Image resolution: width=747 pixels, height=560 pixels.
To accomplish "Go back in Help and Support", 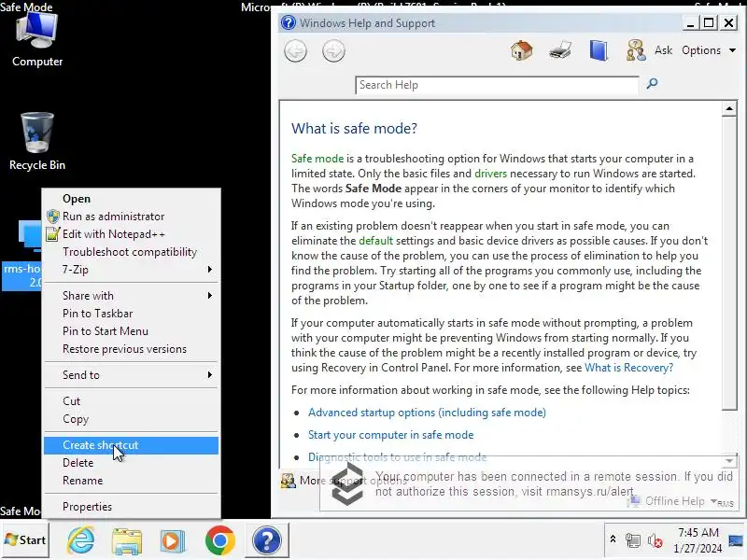I will (295, 51).
